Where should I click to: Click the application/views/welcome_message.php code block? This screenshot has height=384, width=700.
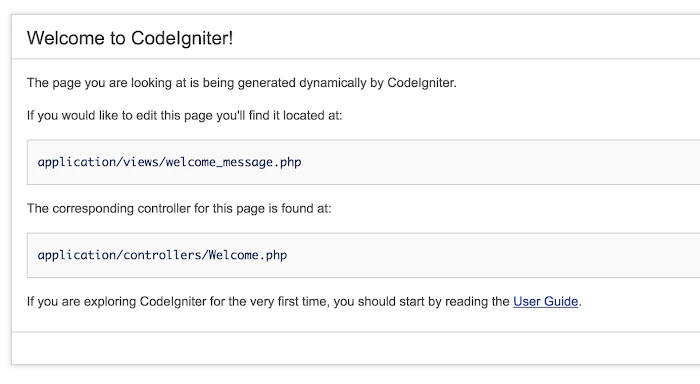point(363,162)
